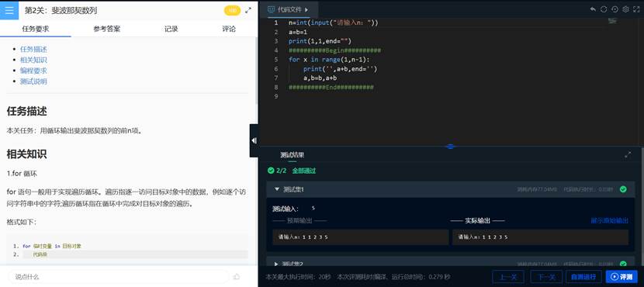Jump to 相关知识 link
Screen dimensions: 644x287
click(33, 60)
